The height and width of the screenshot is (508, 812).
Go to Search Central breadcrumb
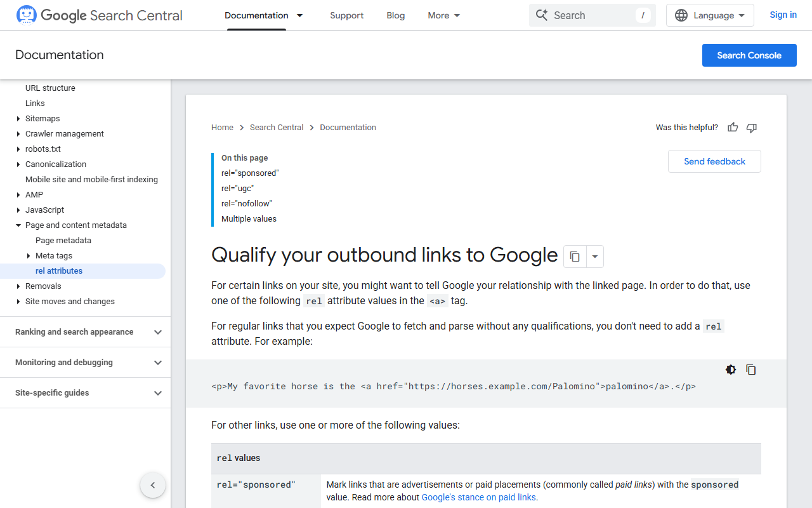pos(277,128)
